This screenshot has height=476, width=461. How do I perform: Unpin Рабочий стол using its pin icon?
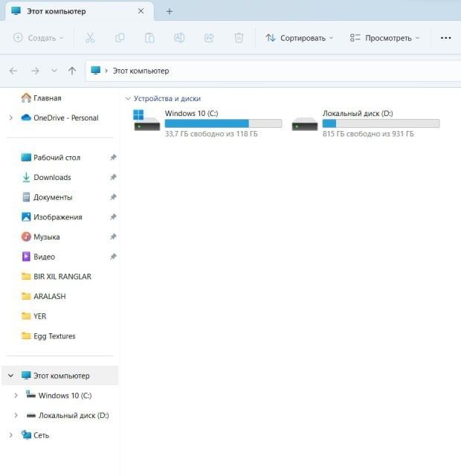pos(113,157)
